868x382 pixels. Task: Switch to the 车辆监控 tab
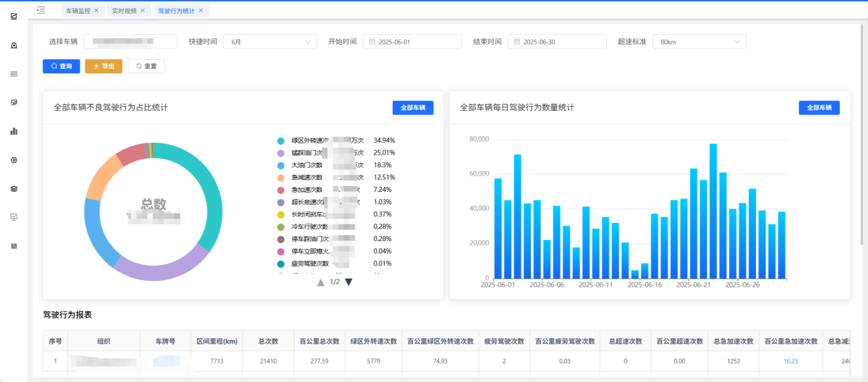[x=78, y=10]
